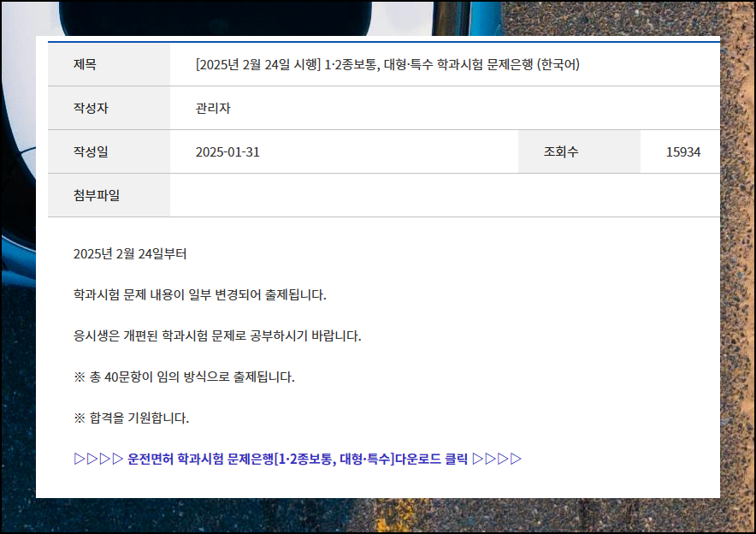756x534 pixels.
Task: Click the 작성자 label cell
Action: (109, 108)
